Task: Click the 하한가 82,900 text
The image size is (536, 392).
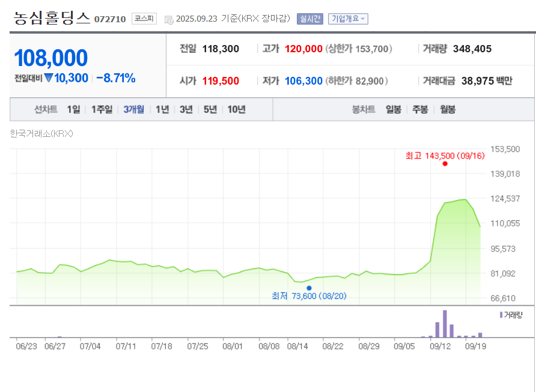Action: click(x=356, y=81)
